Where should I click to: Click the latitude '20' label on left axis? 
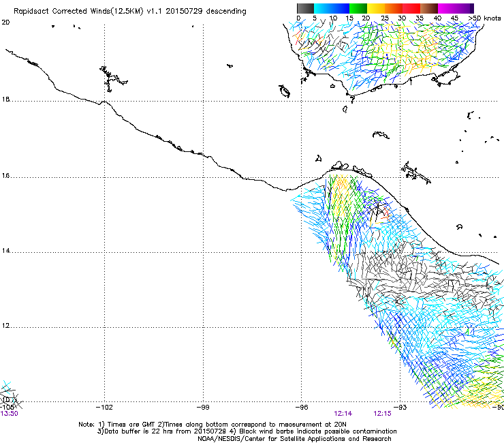tap(5, 22)
